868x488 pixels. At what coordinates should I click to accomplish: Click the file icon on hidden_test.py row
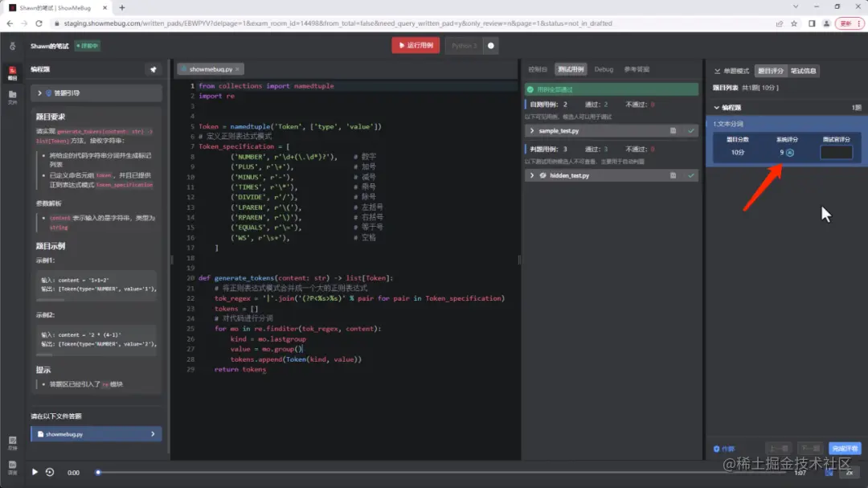pyautogui.click(x=674, y=175)
